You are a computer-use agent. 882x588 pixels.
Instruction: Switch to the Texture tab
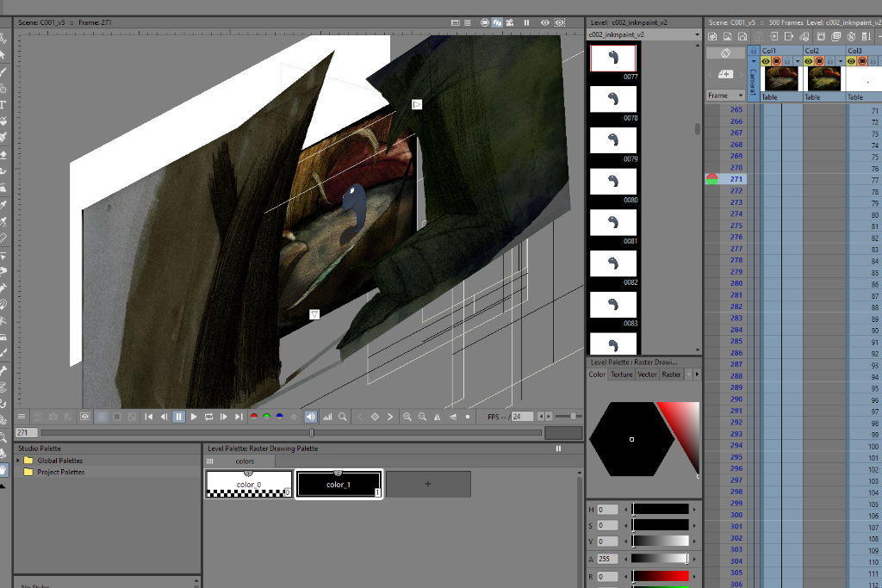(621, 374)
